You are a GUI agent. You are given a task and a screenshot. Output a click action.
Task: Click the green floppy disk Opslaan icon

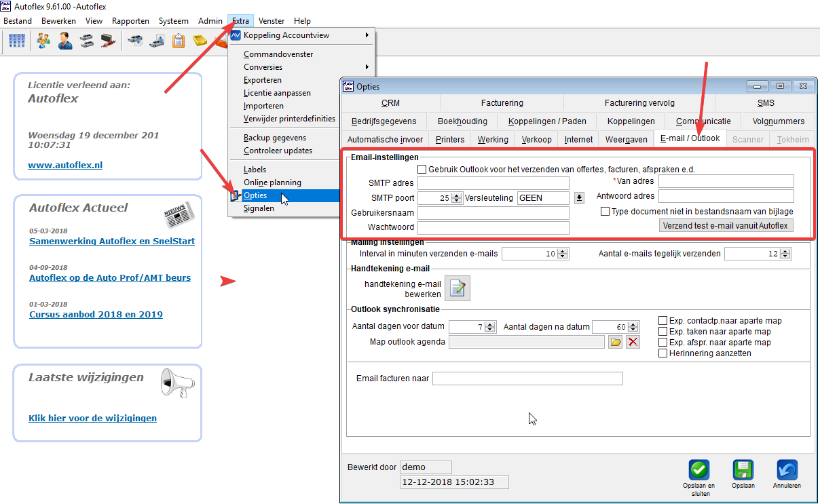tap(743, 469)
